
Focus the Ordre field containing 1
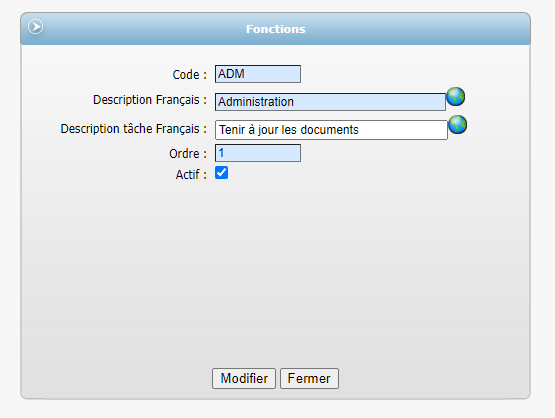[258, 153]
